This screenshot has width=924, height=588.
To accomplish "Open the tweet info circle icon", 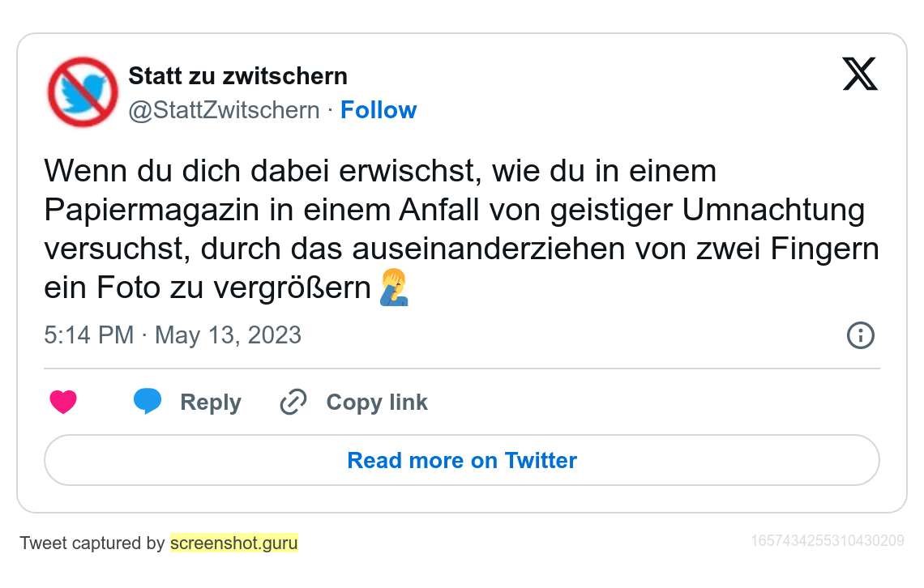I will click(860, 335).
